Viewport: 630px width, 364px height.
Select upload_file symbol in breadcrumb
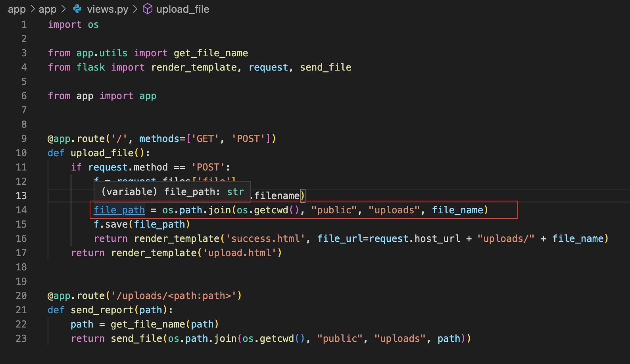tap(182, 9)
